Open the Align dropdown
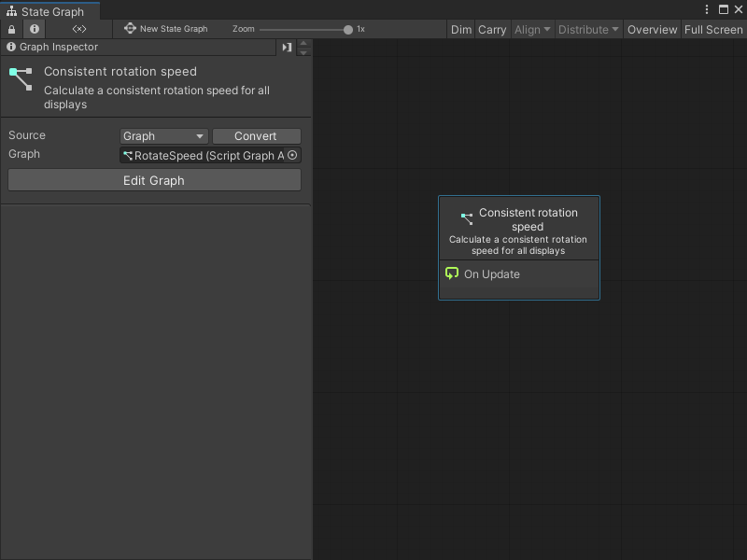The height and width of the screenshot is (560, 747). coord(532,29)
